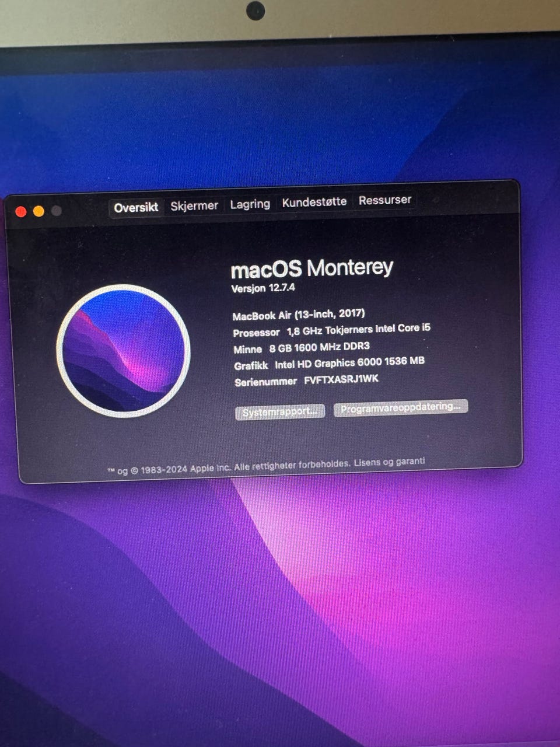Close the window with red button
560x747 pixels.
pyautogui.click(x=21, y=212)
